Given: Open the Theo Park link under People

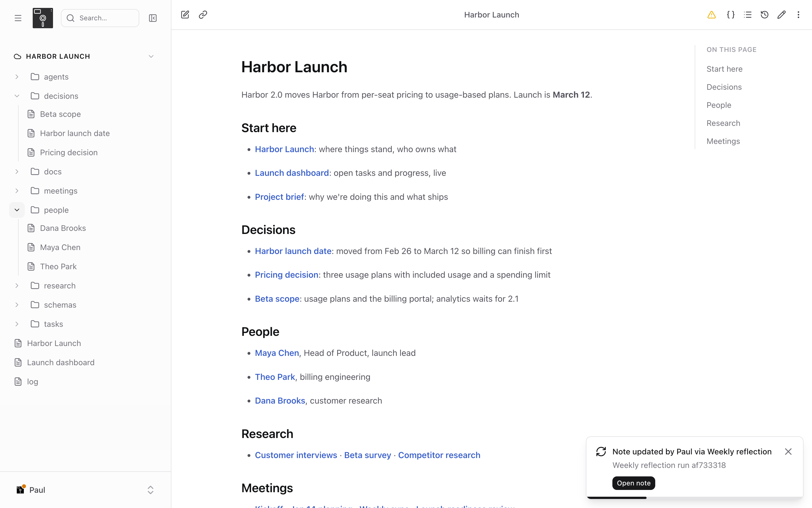Looking at the screenshot, I should (x=275, y=377).
